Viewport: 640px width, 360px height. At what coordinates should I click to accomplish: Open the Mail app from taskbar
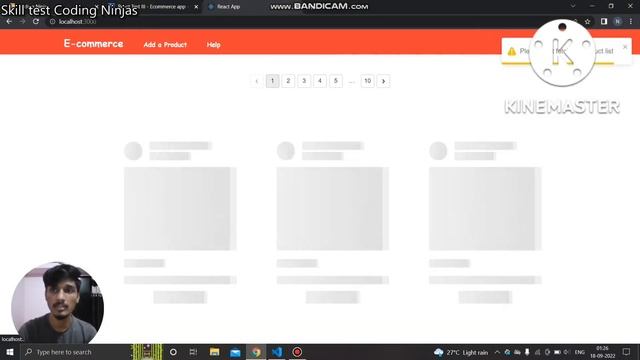[235, 352]
